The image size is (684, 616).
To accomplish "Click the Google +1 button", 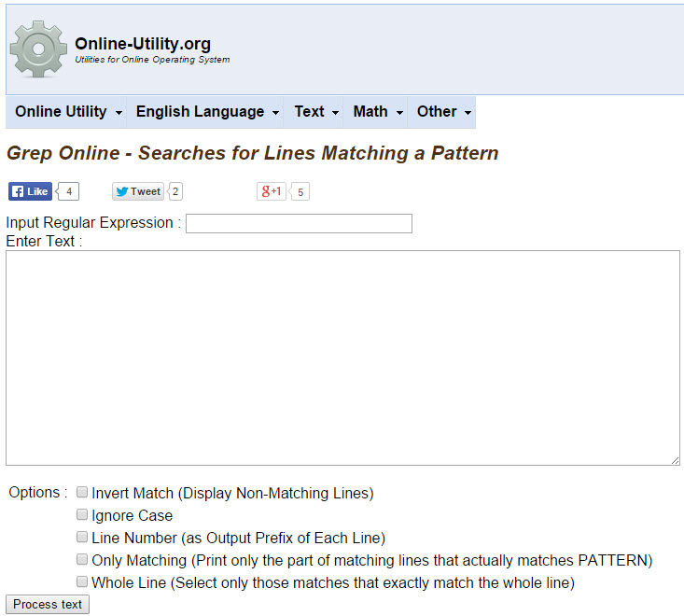I will [x=271, y=191].
